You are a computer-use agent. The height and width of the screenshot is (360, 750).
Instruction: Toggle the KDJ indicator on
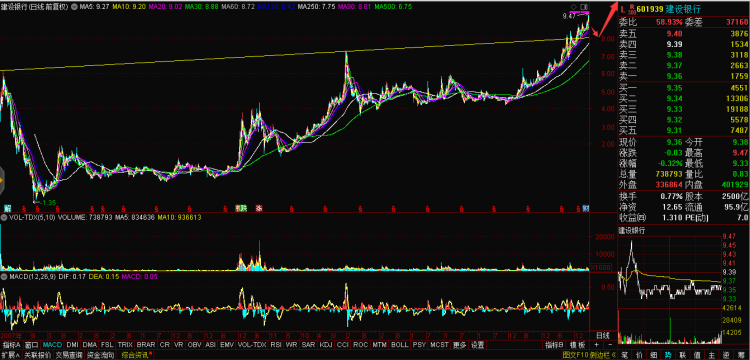click(326, 345)
